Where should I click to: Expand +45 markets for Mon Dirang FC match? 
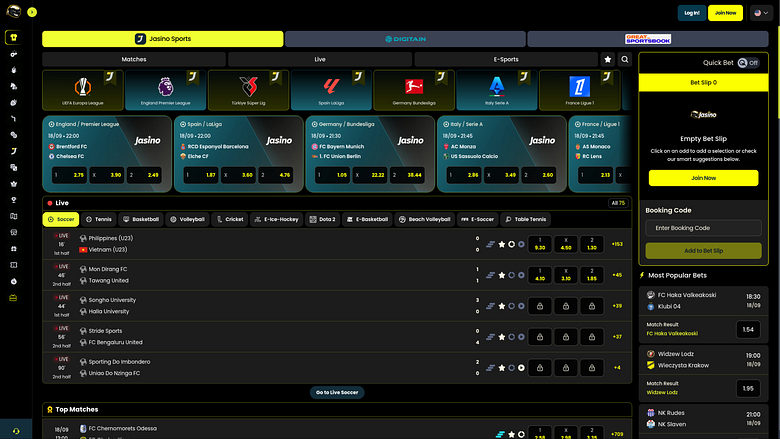click(x=617, y=275)
